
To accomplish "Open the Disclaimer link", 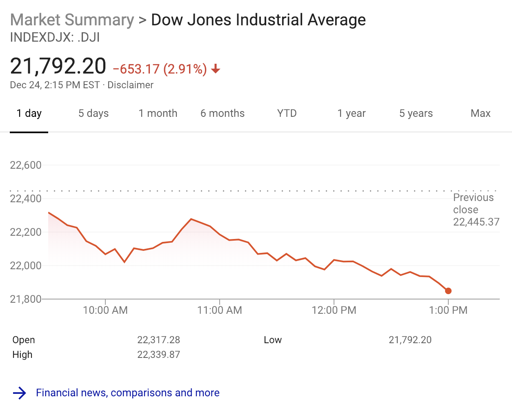I will (131, 85).
